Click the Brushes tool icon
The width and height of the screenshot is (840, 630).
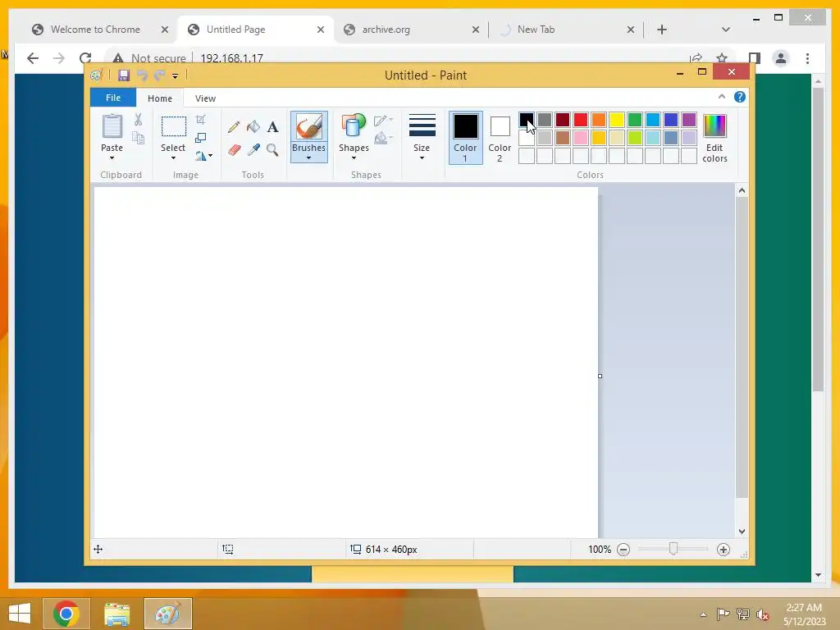click(x=309, y=127)
